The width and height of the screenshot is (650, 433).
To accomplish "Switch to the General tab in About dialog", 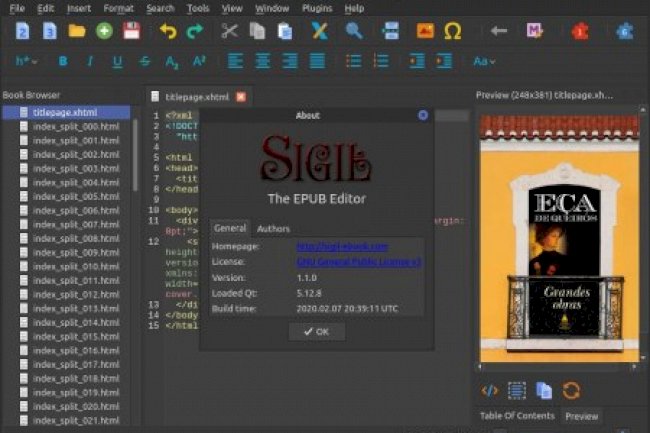I will (x=230, y=228).
